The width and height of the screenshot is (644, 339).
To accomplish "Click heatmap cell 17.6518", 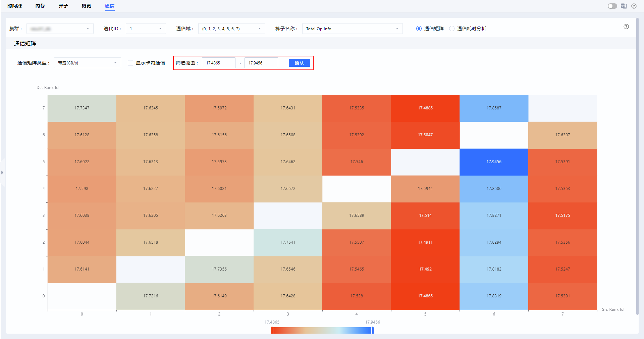I will tap(150, 242).
